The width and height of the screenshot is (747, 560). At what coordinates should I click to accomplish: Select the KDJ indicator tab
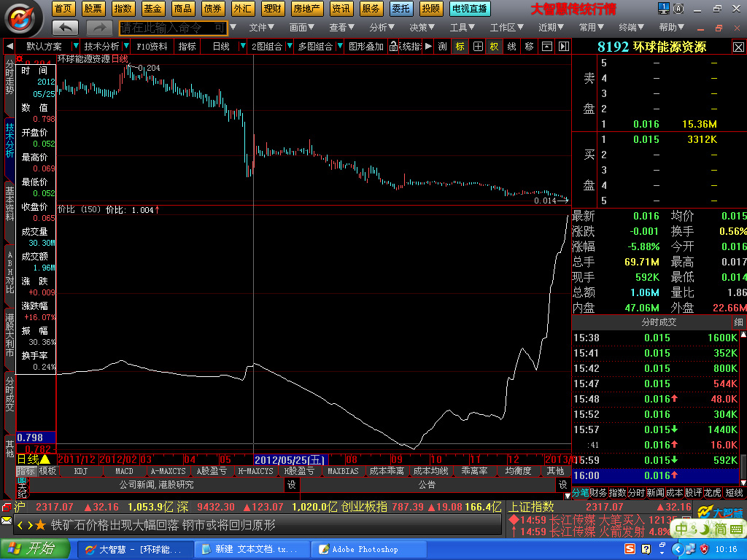pos(81,471)
